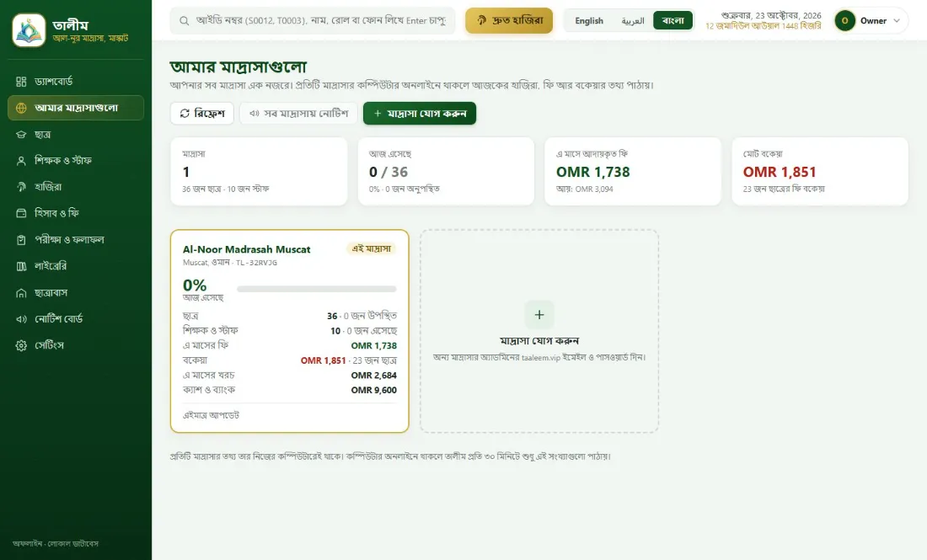
Task: Click the এইমাত্র আপডেট status text
Action: (211, 415)
